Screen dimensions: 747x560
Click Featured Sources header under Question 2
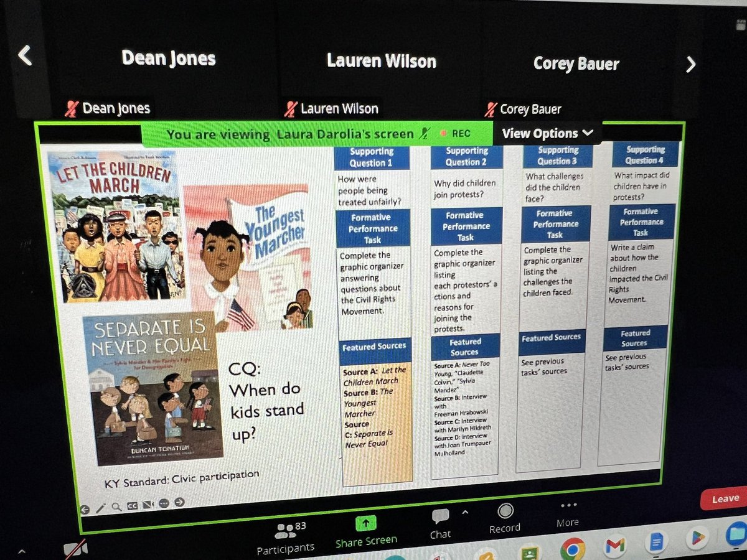(465, 347)
